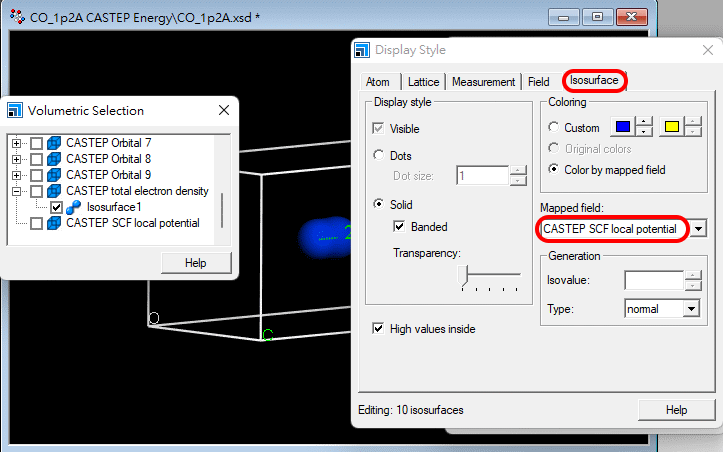Click the CASTEP SCF local potential icon
The image size is (723, 452).
[x=54, y=223]
